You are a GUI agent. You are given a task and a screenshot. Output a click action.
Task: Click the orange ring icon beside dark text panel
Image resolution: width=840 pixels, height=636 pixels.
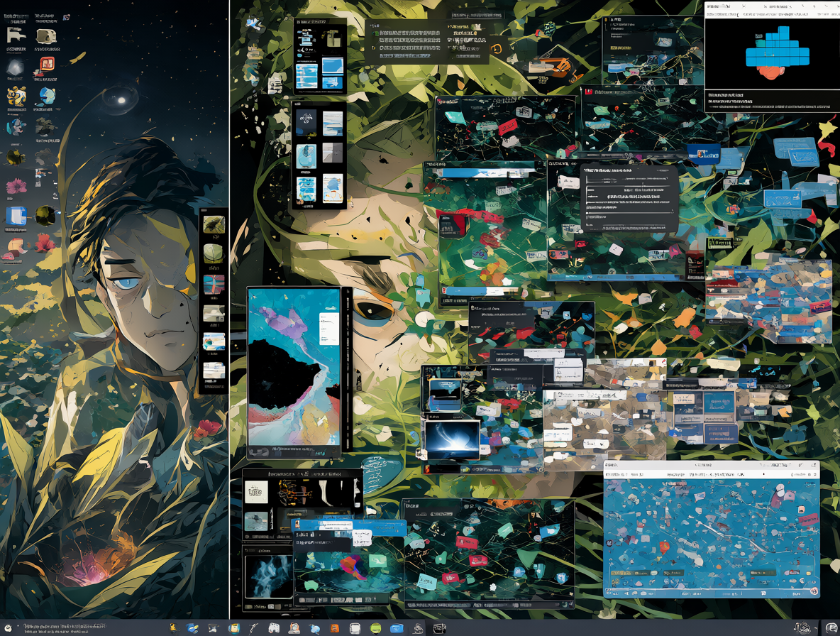click(495, 49)
